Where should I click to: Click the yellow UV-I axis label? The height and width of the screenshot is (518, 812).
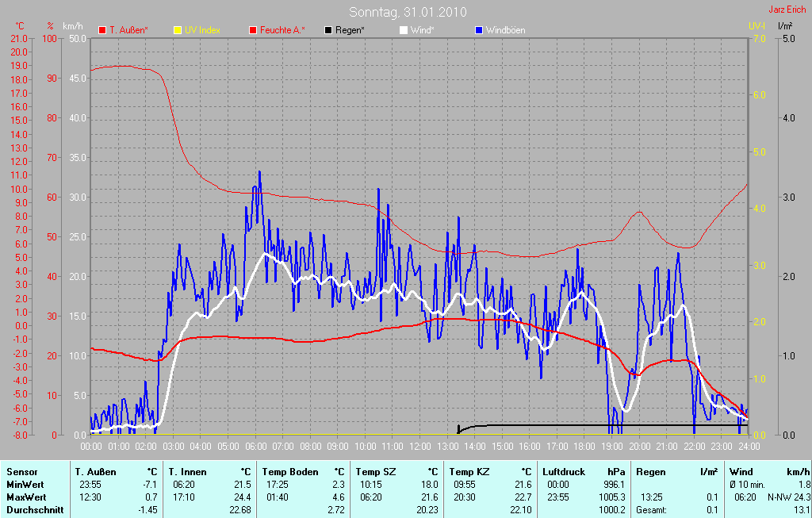pyautogui.click(x=756, y=26)
